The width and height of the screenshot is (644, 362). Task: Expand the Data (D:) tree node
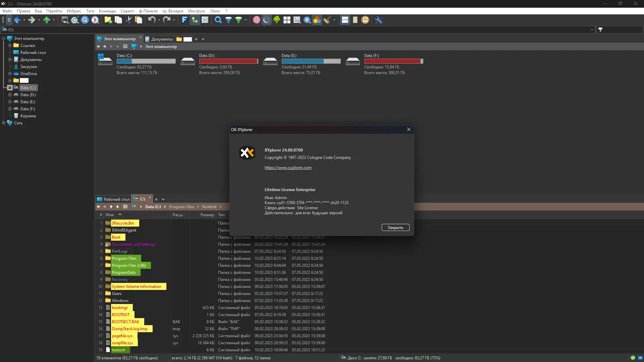click(x=10, y=95)
